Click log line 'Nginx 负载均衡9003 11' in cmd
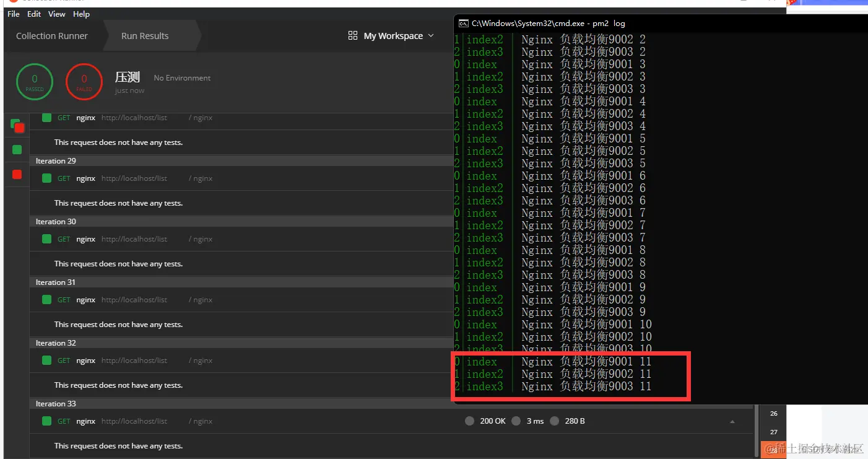The image size is (868, 459). (x=586, y=387)
